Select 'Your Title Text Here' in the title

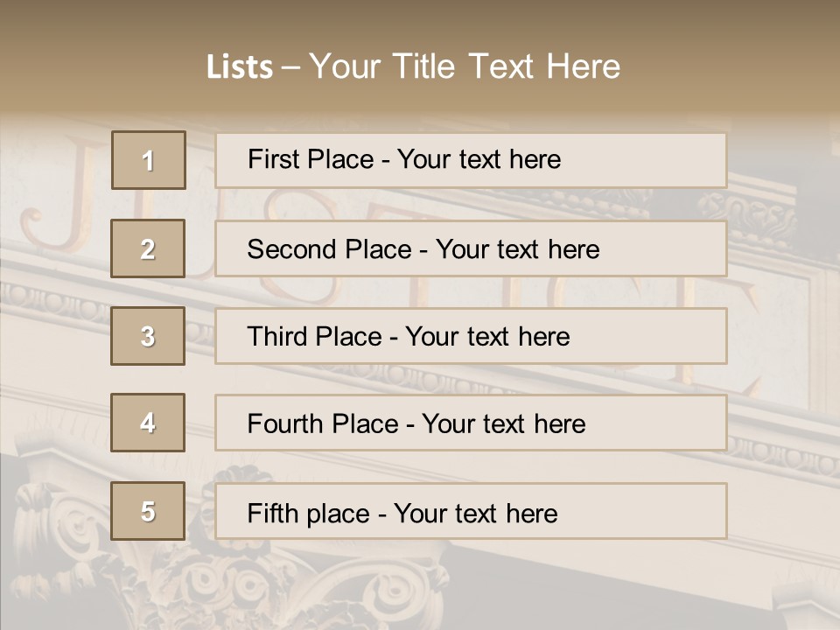pyautogui.click(x=465, y=66)
